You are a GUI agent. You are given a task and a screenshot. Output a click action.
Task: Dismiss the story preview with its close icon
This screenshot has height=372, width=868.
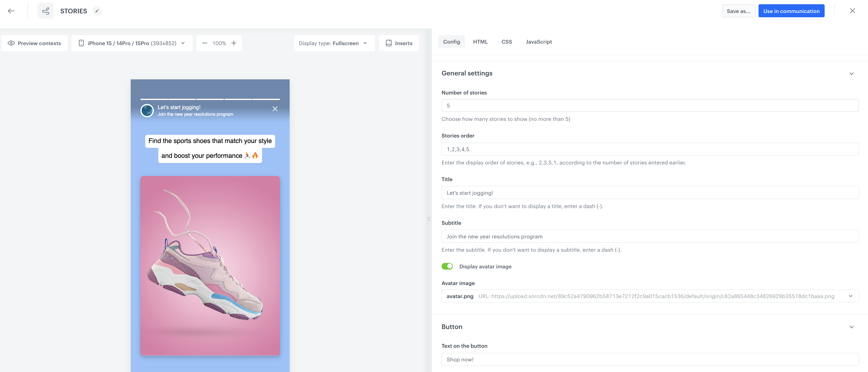[275, 108]
